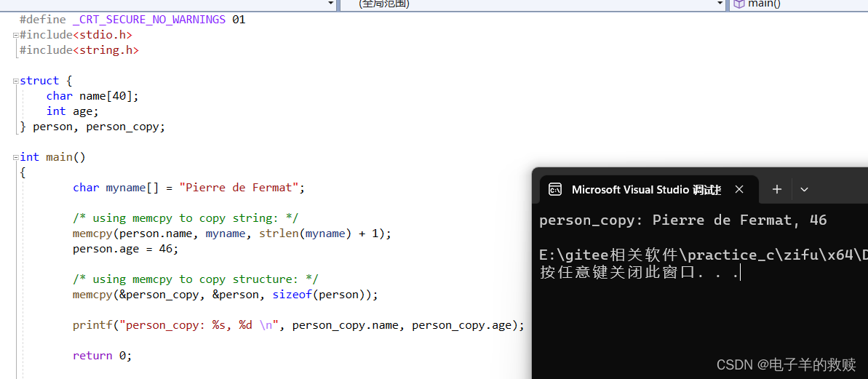This screenshot has height=379, width=868.
Task: Click the _CRT_SECURE_NO_WARNINGS macro name
Action: (x=149, y=20)
